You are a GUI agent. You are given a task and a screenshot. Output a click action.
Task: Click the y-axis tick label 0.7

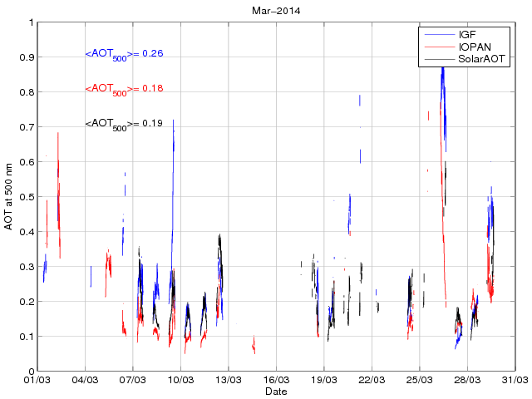pyautogui.click(x=27, y=127)
